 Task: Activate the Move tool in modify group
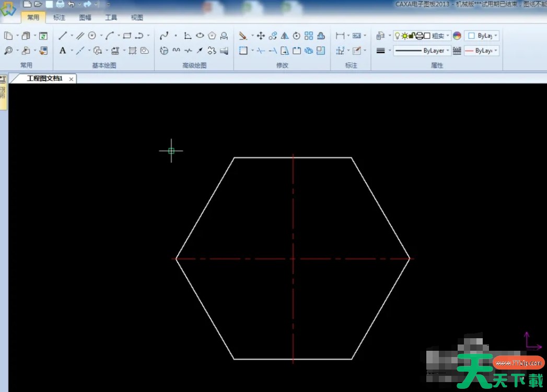[x=261, y=35]
